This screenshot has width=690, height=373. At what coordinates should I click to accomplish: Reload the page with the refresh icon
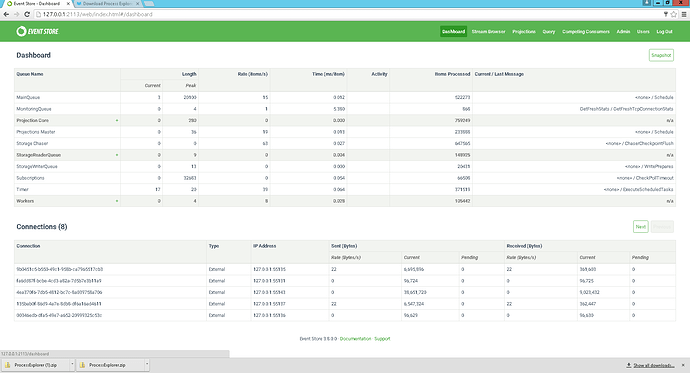click(26, 14)
